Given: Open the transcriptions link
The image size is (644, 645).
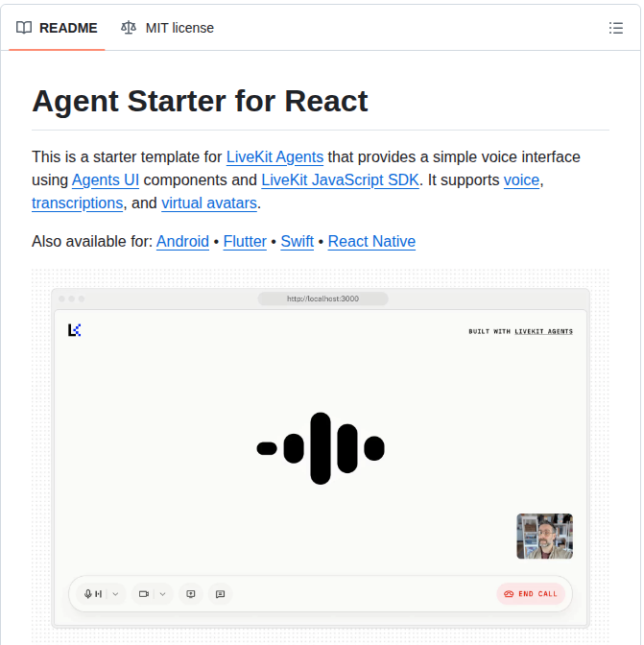Looking at the screenshot, I should (x=78, y=203).
